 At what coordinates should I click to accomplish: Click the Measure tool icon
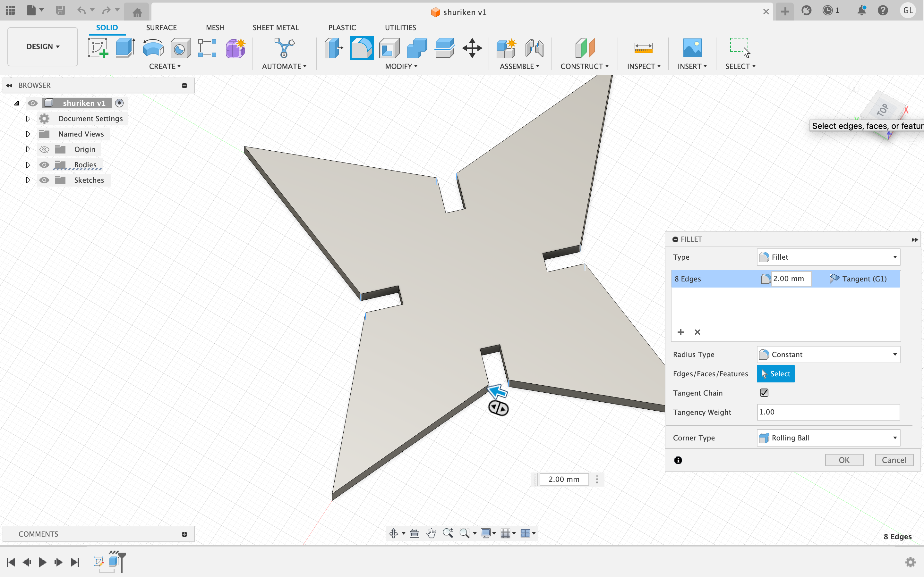point(643,48)
